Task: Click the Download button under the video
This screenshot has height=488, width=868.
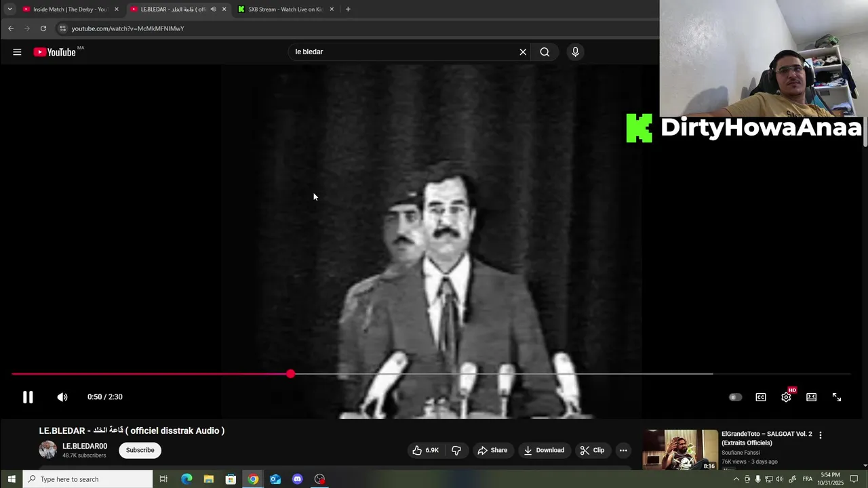Action: [x=545, y=450]
